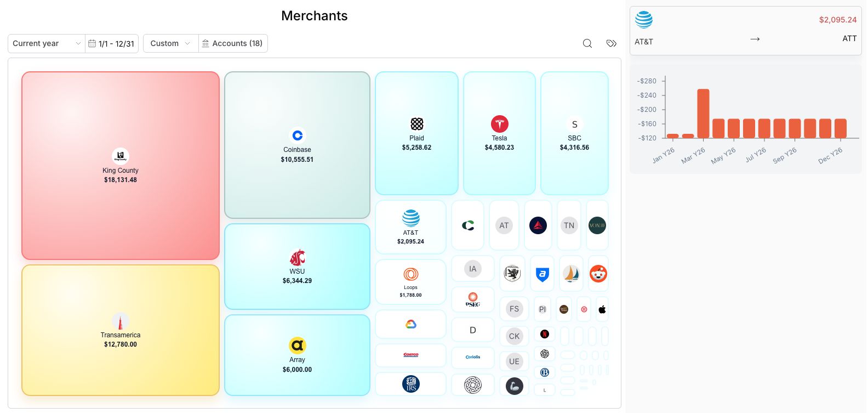
Task: Select the Transamerica merchant tile
Action: [121, 330]
